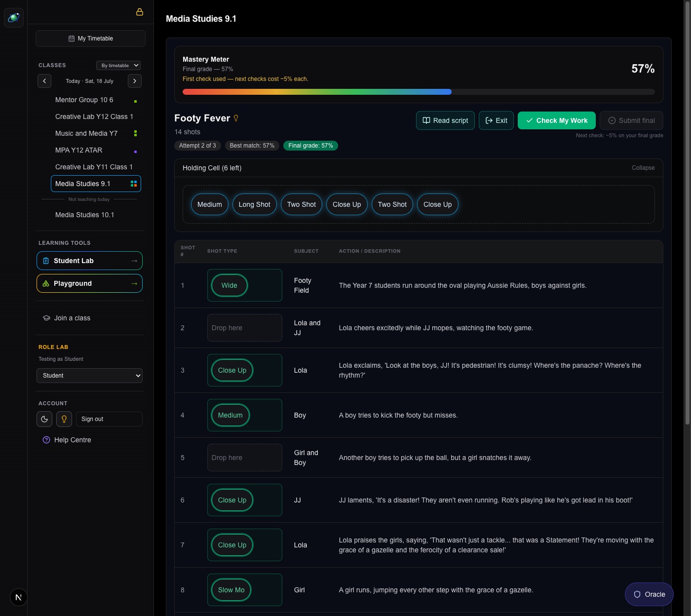The height and width of the screenshot is (616, 691).
Task: Collapse the Holding Cell panel
Action: coord(643,168)
